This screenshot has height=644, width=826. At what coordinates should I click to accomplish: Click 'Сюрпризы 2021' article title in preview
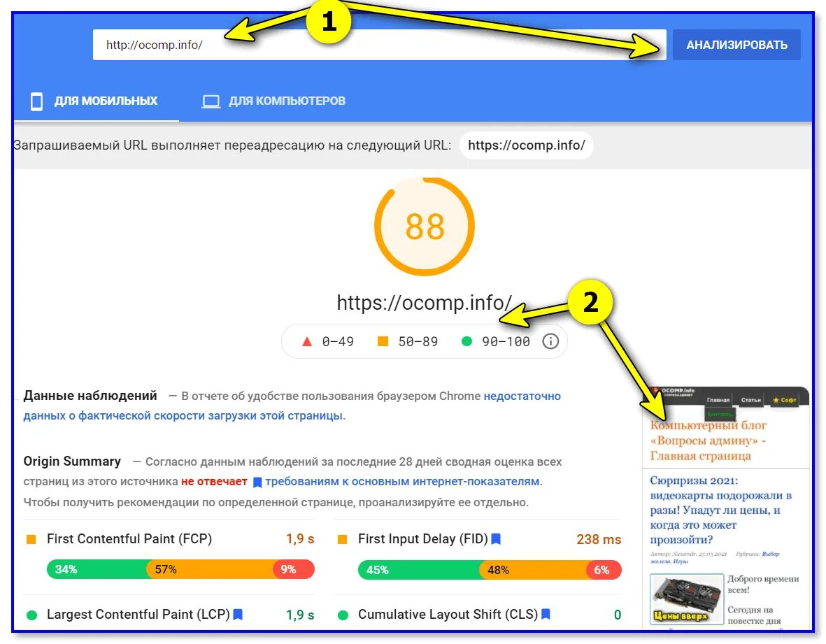720,510
